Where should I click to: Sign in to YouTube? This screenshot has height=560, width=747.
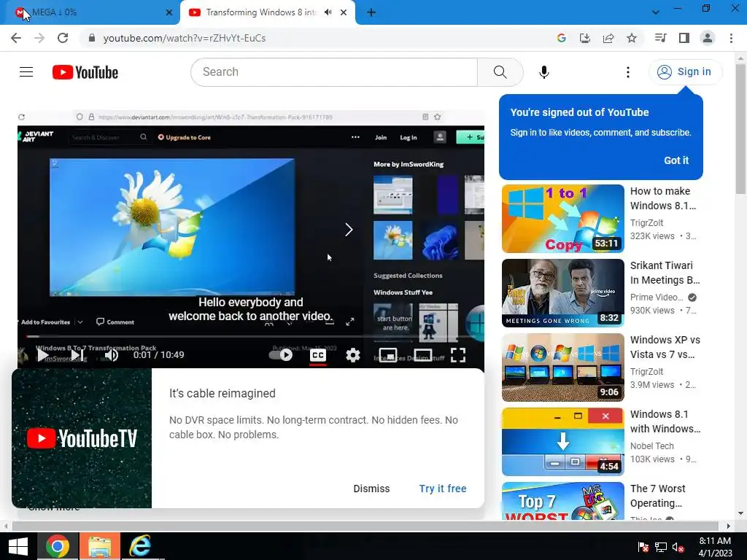685,72
